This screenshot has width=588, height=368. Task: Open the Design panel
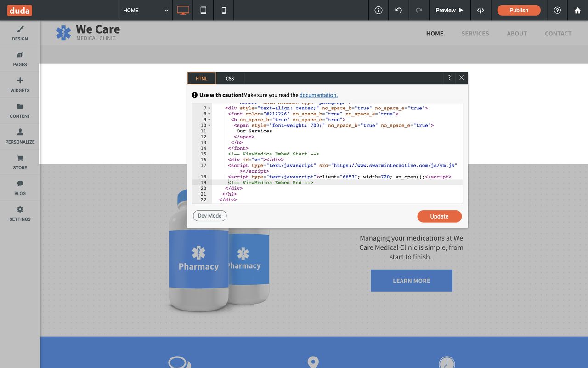point(20,33)
